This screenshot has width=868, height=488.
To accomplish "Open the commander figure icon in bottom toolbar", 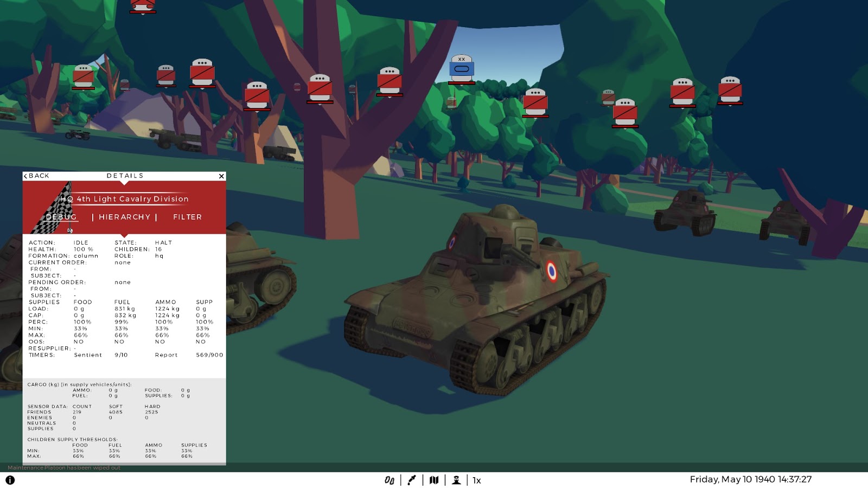I will click(x=457, y=480).
